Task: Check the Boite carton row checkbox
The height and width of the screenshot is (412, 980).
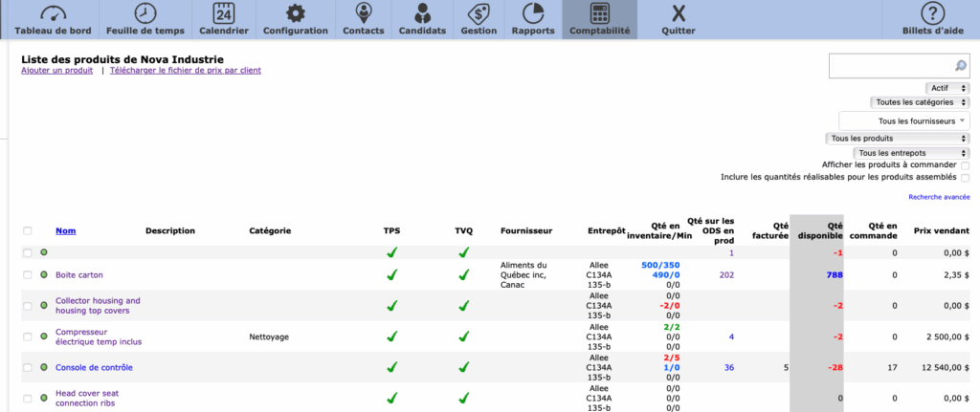Action: coord(28,275)
